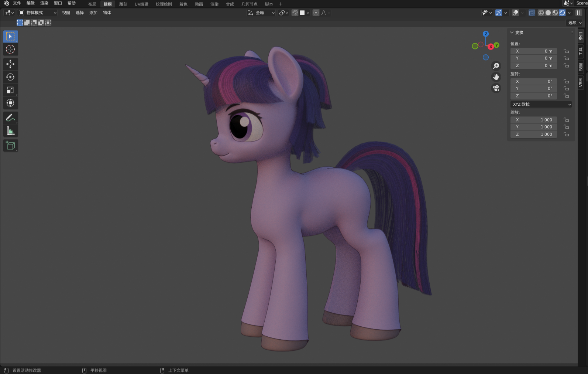This screenshot has width=588, height=374.
Task: Switch to the 着色 Shading workspace tab
Action: click(183, 4)
